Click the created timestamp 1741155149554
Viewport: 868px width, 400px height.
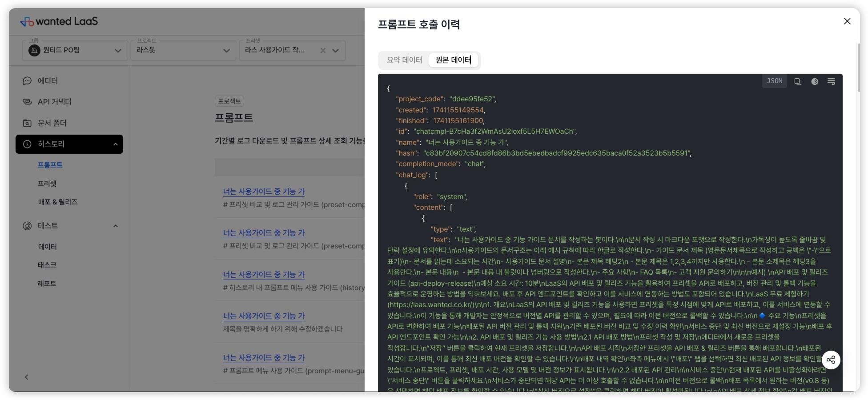pyautogui.click(x=458, y=110)
